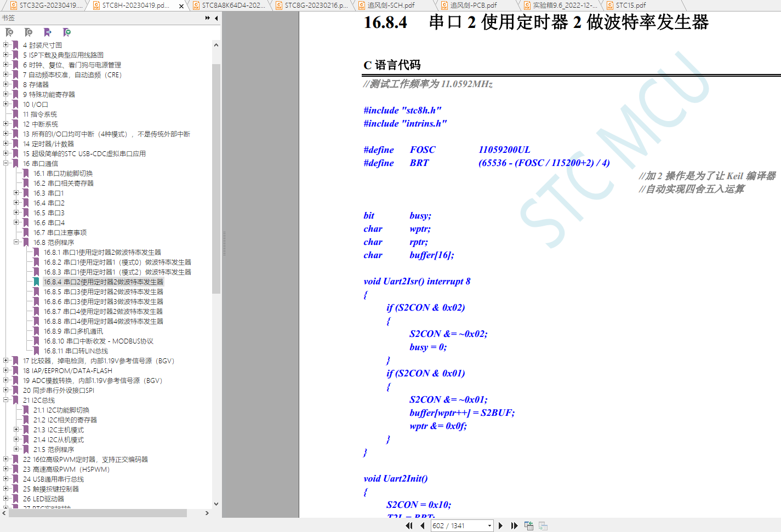Open bookmark 18 IAP/EEPROM/DATA-FLASH
781x532 pixels.
click(x=67, y=371)
